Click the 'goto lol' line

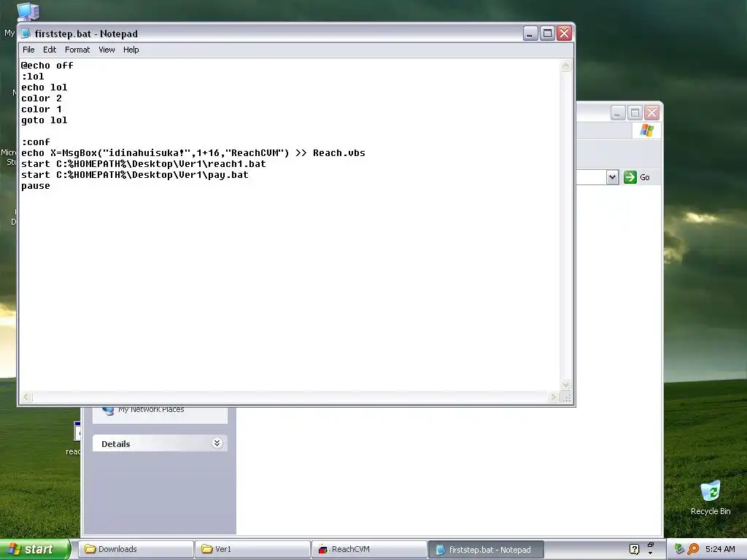pyautogui.click(x=44, y=120)
